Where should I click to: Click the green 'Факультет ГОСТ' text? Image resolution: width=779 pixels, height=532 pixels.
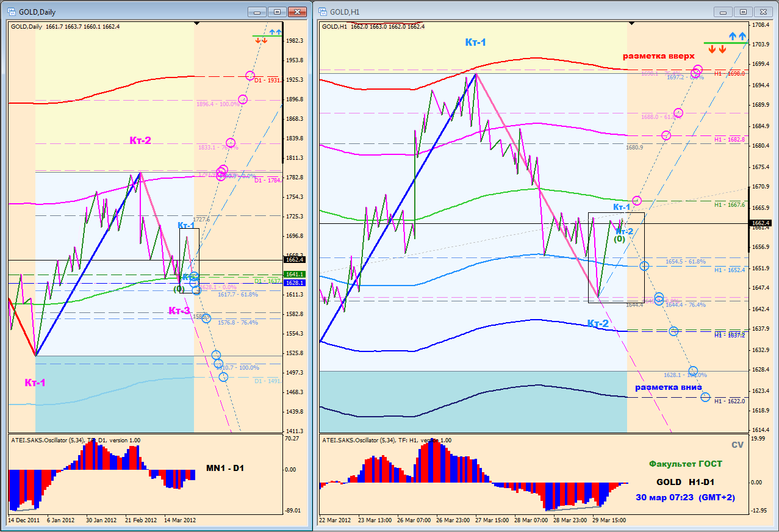[x=685, y=464]
